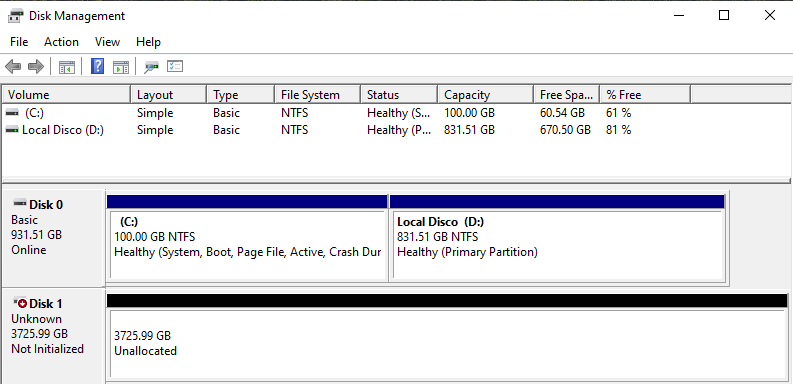
Task: Click the Disk 1 not-initialized red icon
Action: click(x=20, y=303)
